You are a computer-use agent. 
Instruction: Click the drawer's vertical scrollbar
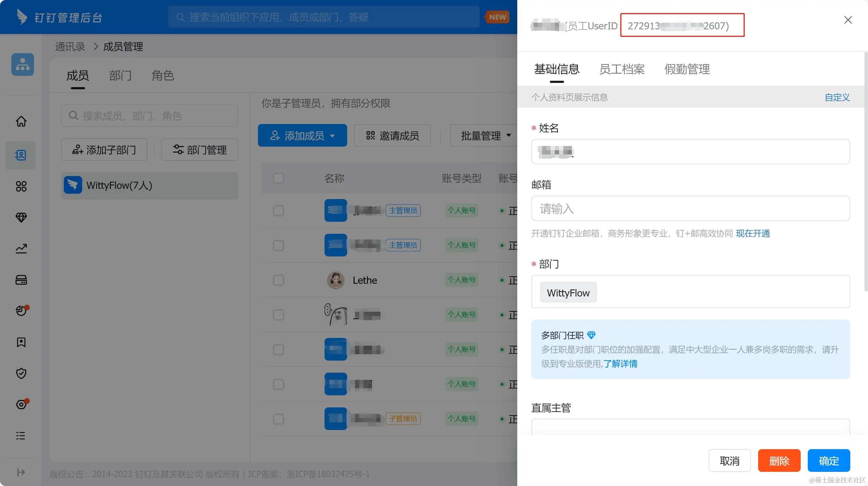(866, 172)
